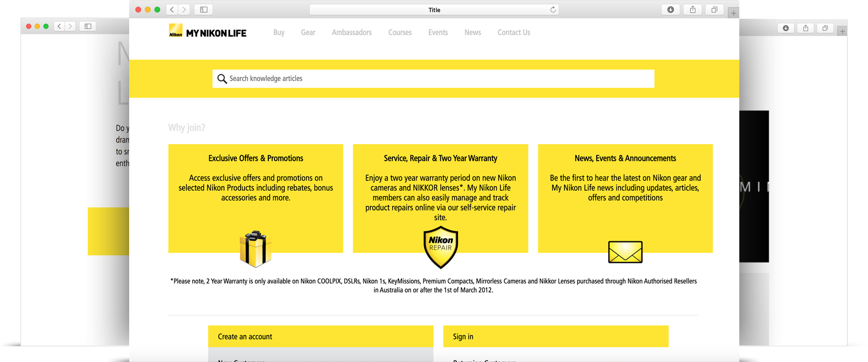Open the Courses navigation link

[400, 32]
